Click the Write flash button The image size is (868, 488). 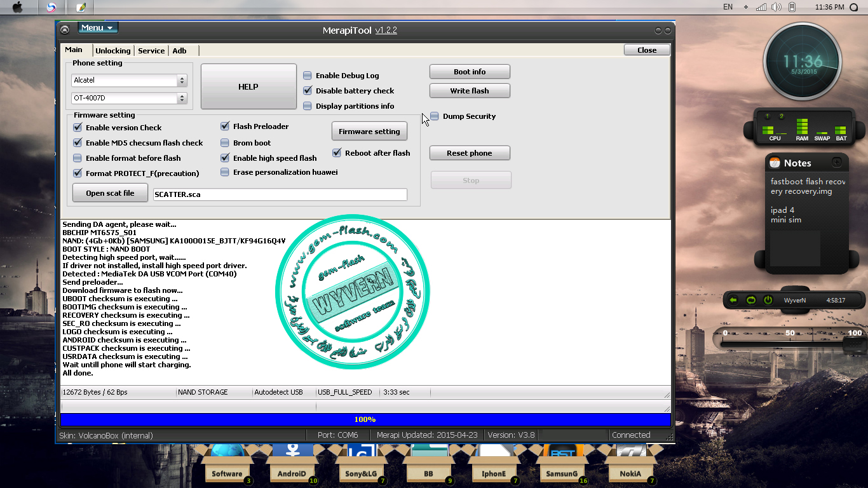(x=470, y=91)
